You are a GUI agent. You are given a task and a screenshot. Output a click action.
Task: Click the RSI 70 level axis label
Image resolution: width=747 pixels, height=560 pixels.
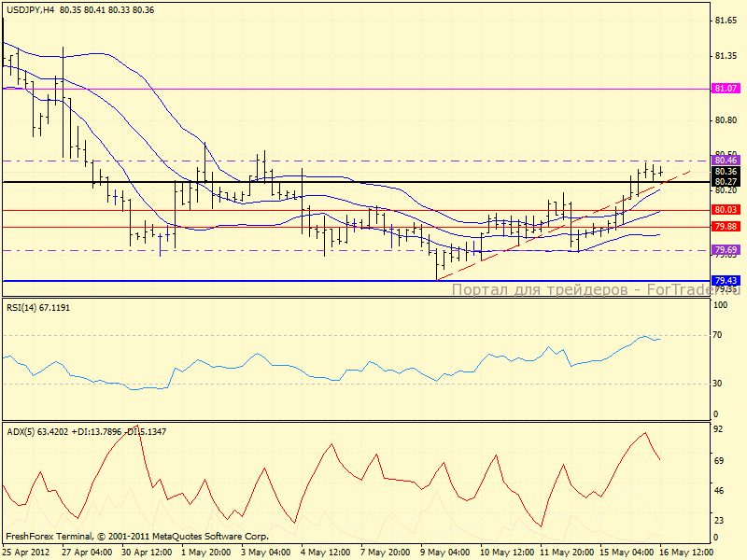[x=719, y=334]
